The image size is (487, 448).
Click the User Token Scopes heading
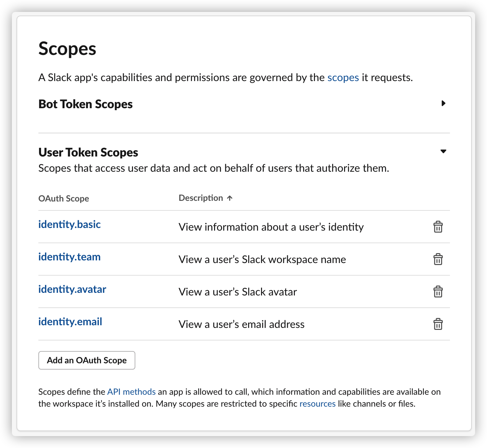(x=88, y=153)
